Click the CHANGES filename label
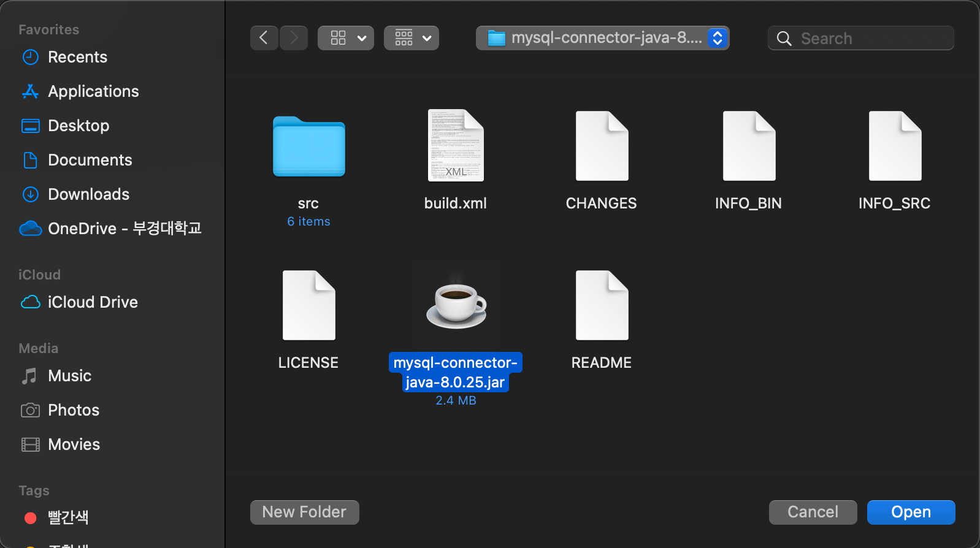Image resolution: width=980 pixels, height=548 pixels. point(602,204)
